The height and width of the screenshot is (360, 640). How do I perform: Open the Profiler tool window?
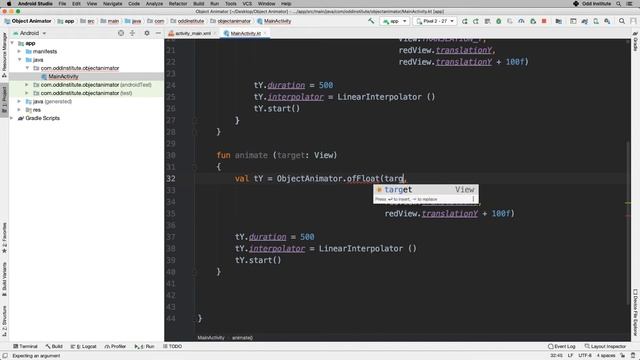pyautogui.click(x=115, y=346)
